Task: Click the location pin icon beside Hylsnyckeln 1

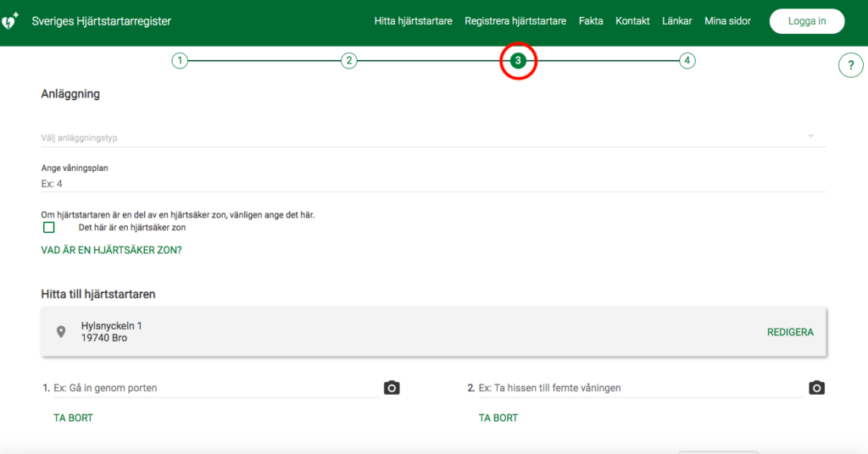Action: click(61, 332)
